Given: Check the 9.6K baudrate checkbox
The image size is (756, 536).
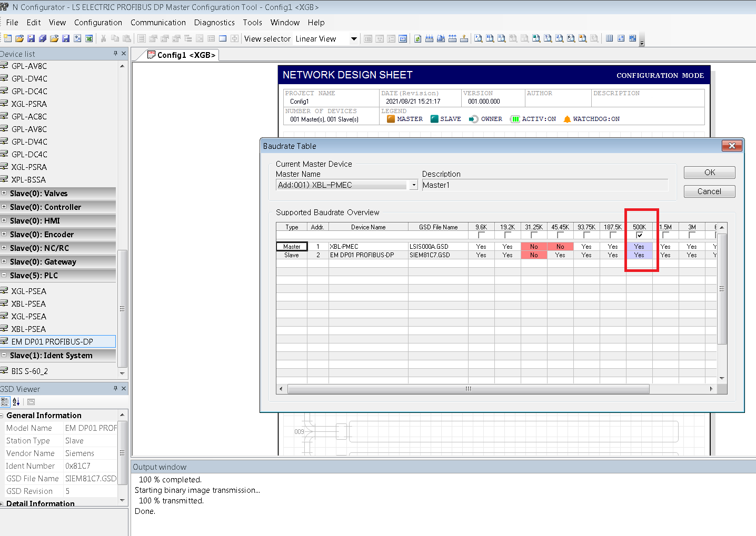Looking at the screenshot, I should [481, 235].
